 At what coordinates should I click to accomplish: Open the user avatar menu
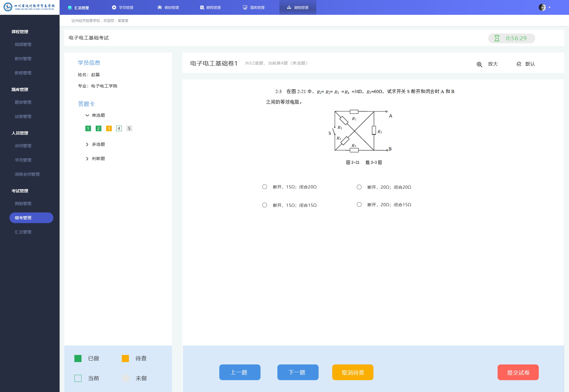click(x=542, y=7)
